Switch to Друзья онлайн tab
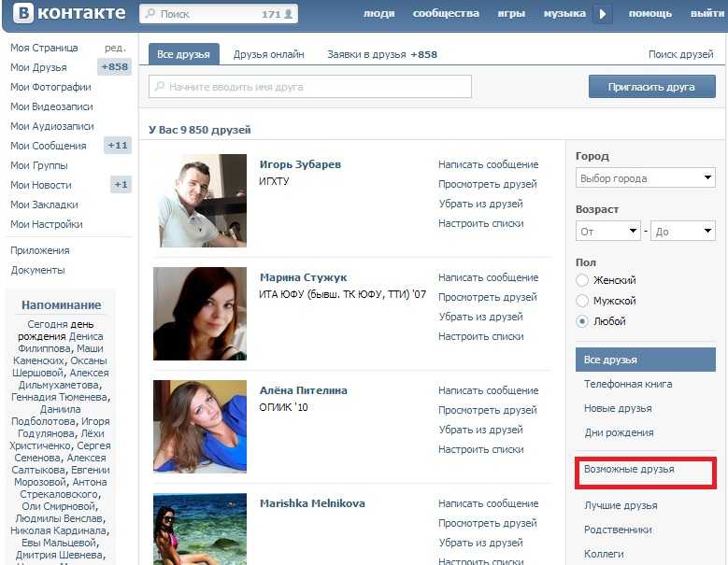 tap(269, 54)
